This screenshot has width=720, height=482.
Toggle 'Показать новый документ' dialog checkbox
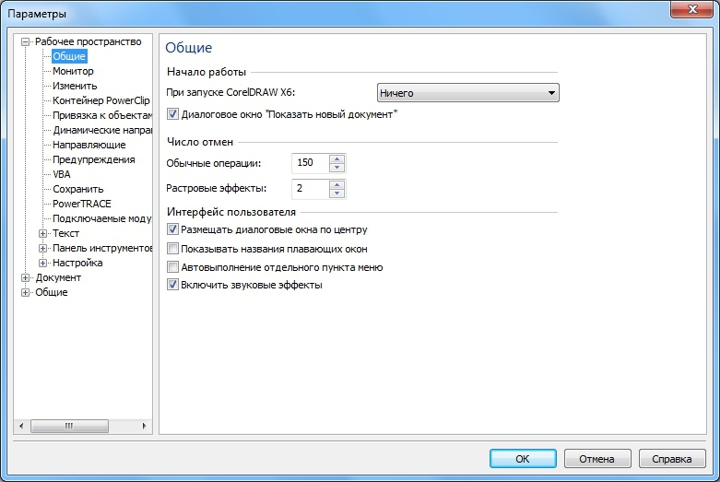173,115
